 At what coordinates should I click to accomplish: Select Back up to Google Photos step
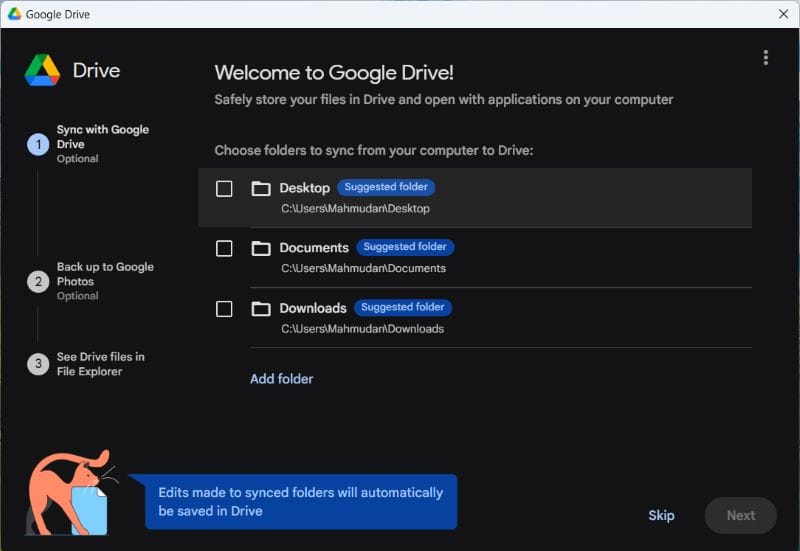[x=104, y=274]
